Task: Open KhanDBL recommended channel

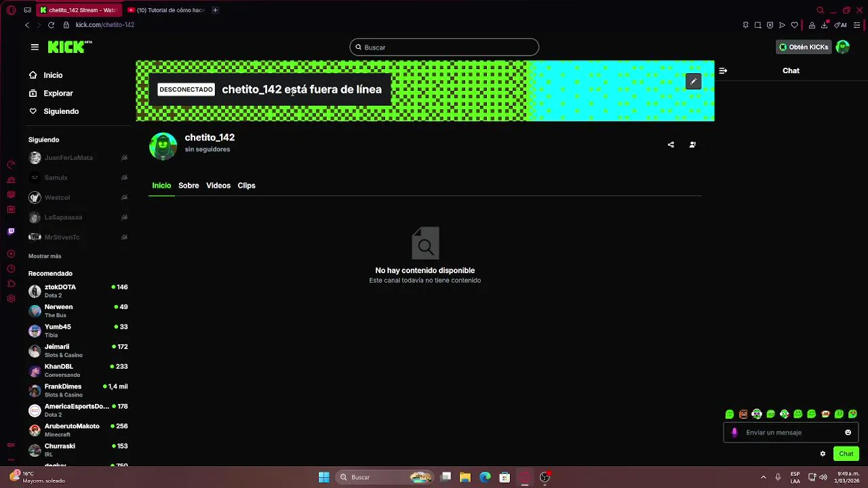Action: tap(78, 370)
